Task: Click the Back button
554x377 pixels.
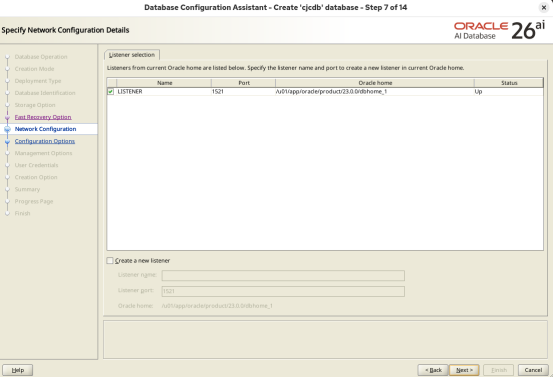Action: (433, 370)
